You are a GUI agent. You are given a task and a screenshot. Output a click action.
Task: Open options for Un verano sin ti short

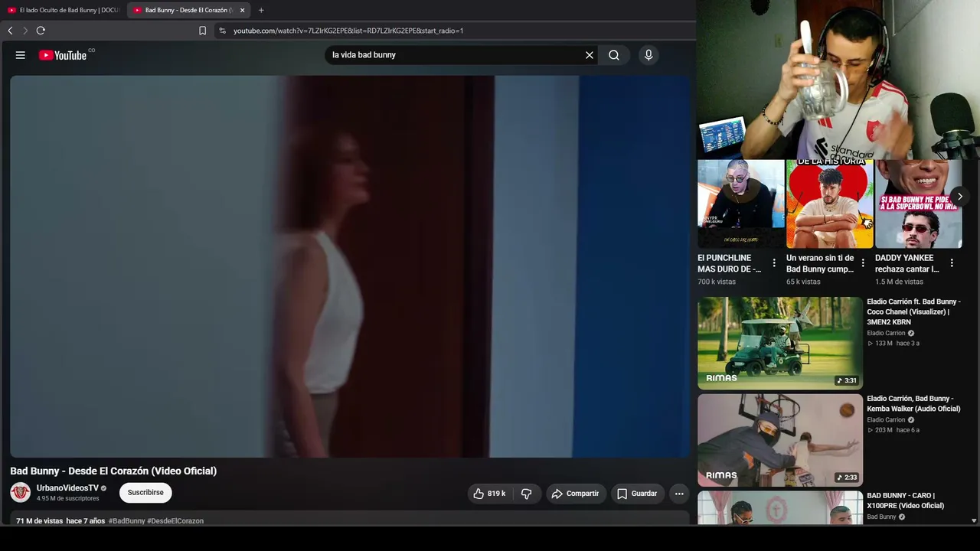point(863,263)
